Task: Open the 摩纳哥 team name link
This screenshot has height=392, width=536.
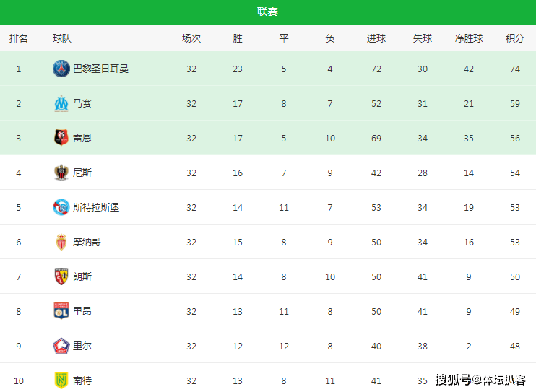Action: coord(87,242)
